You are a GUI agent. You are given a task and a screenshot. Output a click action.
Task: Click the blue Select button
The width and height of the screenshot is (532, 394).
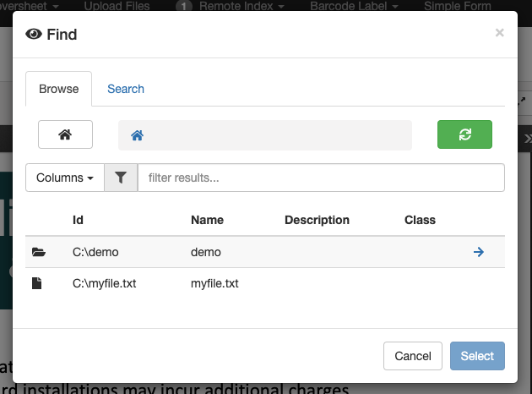click(x=477, y=356)
